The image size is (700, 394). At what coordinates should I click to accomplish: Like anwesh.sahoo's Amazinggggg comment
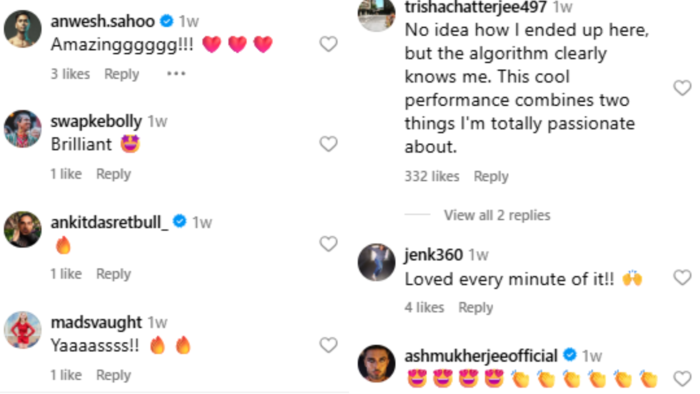click(x=329, y=44)
